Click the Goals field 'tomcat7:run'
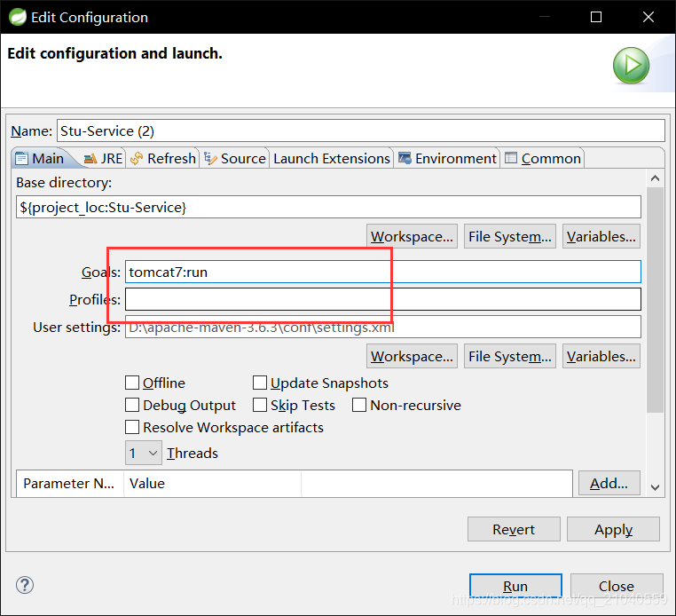This screenshot has width=676, height=616. point(383,272)
